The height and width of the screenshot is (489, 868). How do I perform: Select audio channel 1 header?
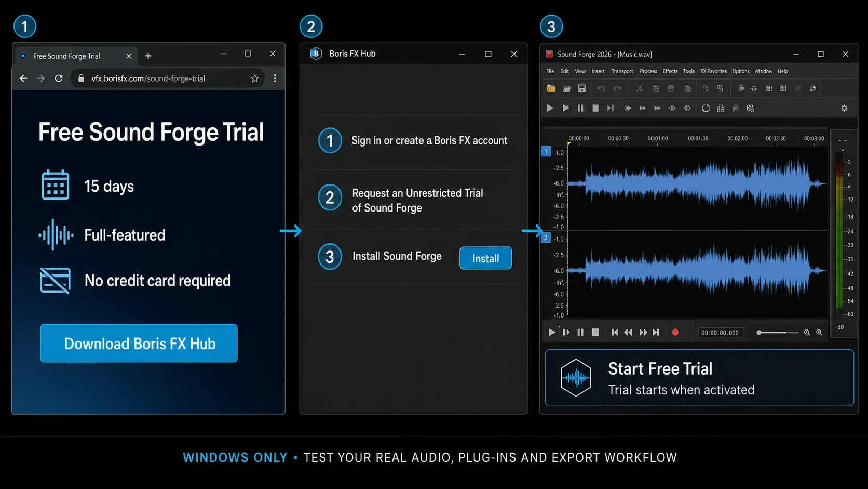point(546,151)
